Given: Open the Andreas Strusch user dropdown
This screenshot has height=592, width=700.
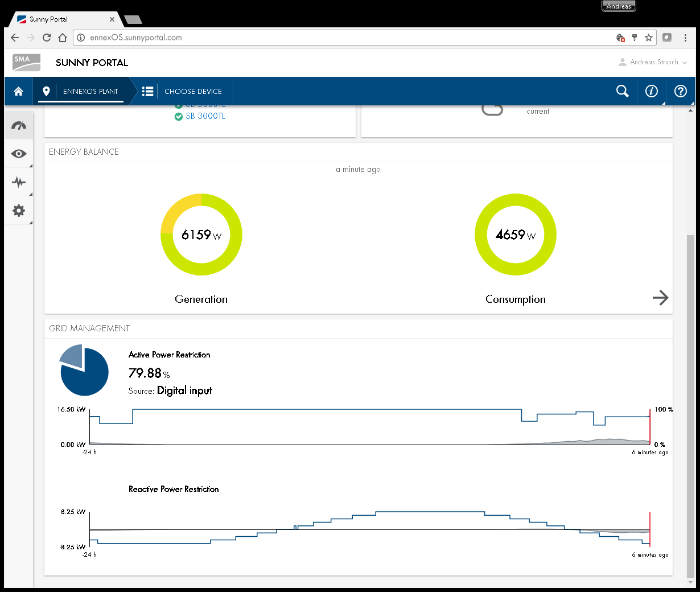Looking at the screenshot, I should [x=653, y=63].
